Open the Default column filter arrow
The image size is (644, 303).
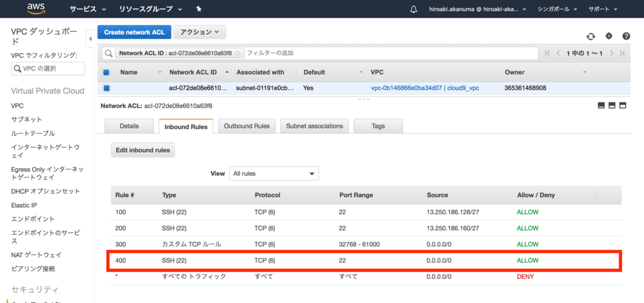pos(361,72)
